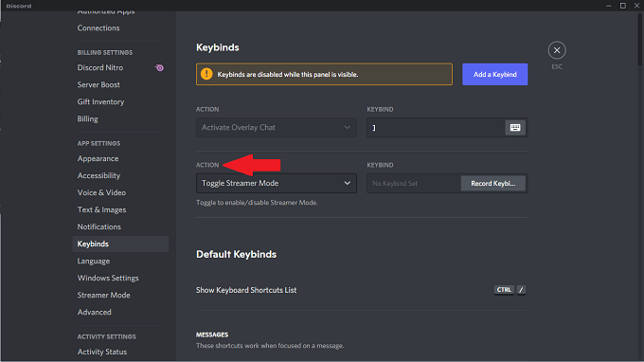Select Streamer Mode in the sidebar

pyautogui.click(x=103, y=295)
